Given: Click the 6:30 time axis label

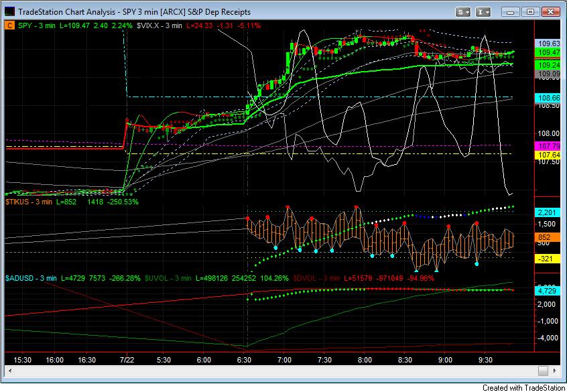Looking at the screenshot, I should coord(244,360).
